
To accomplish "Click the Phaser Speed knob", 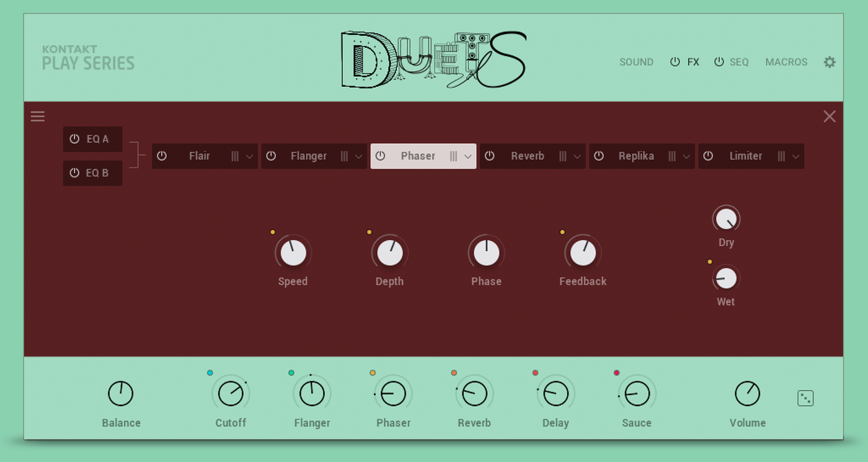I will (x=293, y=253).
